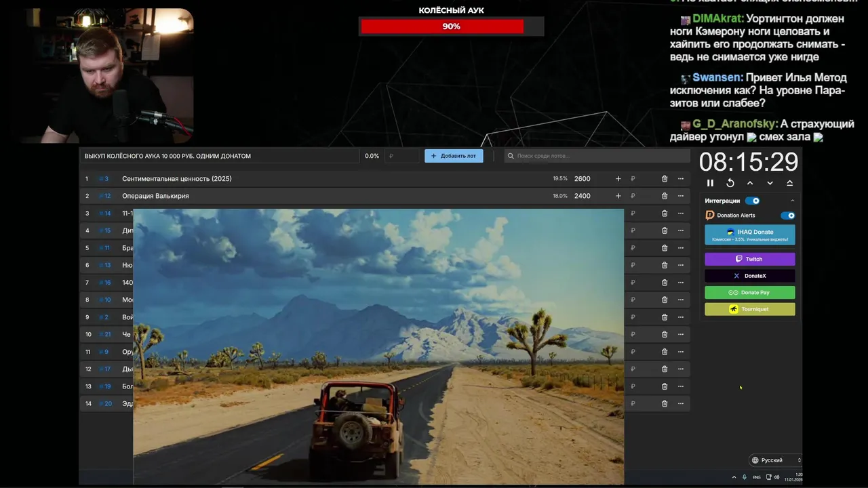Disable the Donation Alerts switch
Screen dimensions: 868x488
[787, 216]
